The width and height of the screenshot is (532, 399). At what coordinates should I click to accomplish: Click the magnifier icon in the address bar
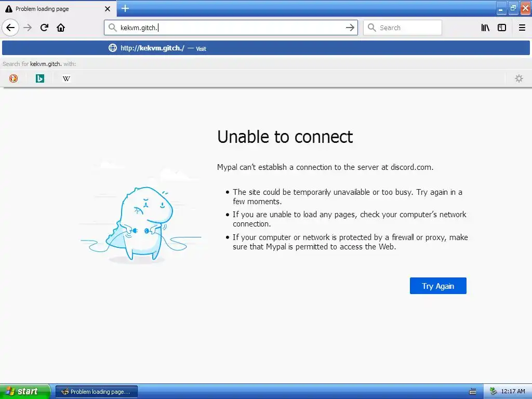(112, 28)
